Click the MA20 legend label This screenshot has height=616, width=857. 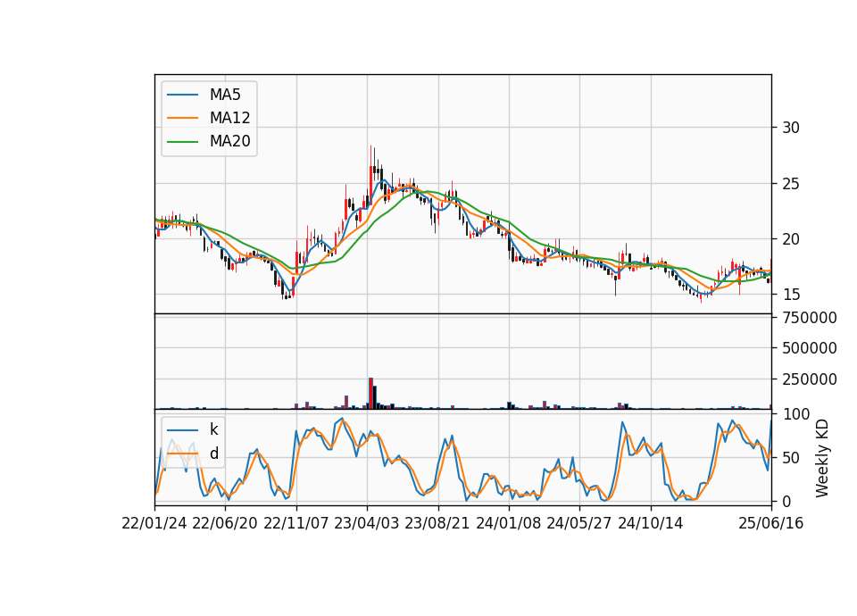click(229, 141)
